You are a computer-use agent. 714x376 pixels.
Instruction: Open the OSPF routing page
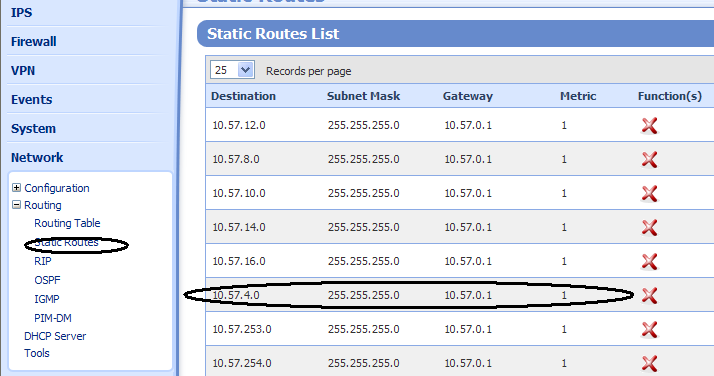pos(47,280)
